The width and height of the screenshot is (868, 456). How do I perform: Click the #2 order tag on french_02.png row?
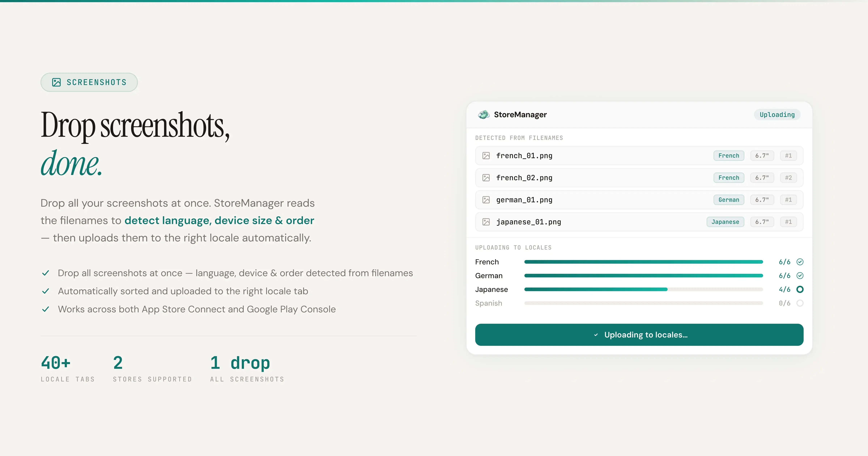[788, 178]
